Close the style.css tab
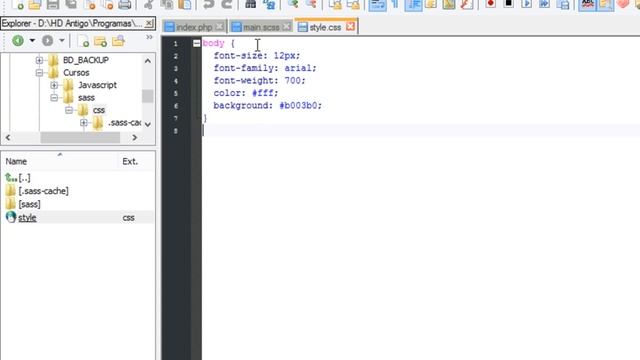Screen dimensions: 640x360 click(350, 27)
